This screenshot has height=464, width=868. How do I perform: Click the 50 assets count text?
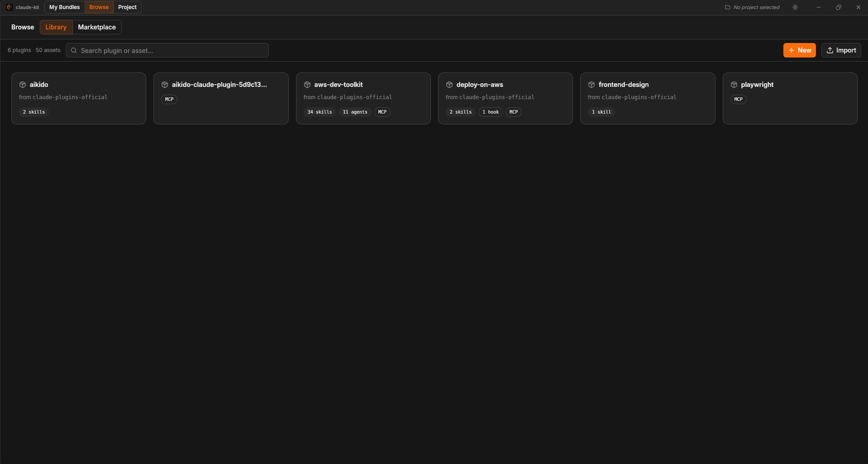click(48, 50)
